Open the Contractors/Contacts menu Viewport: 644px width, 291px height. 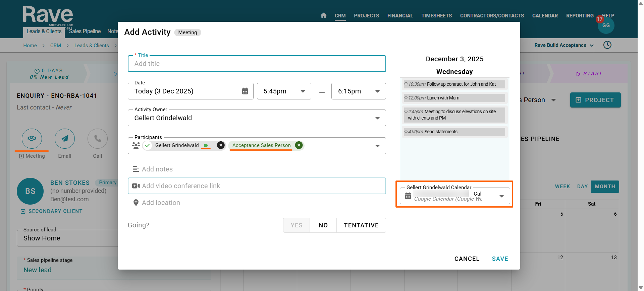tap(492, 16)
